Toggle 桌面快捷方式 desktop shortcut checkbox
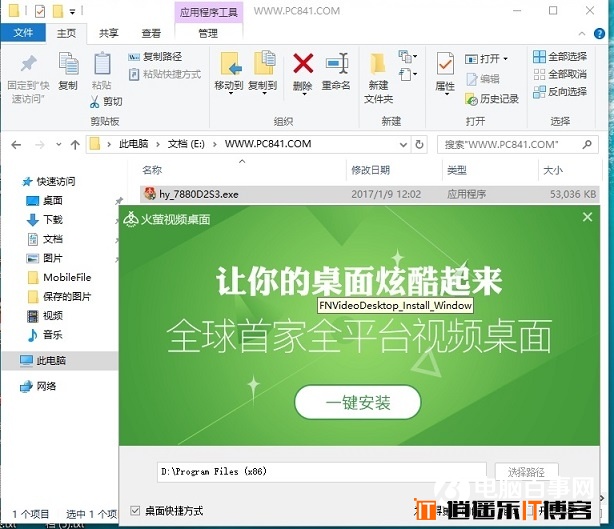 [x=135, y=510]
